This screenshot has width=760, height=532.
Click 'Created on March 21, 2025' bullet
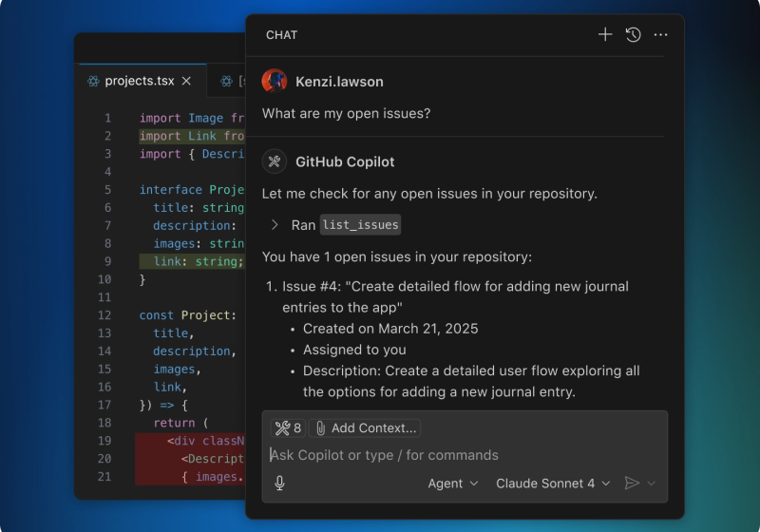390,329
